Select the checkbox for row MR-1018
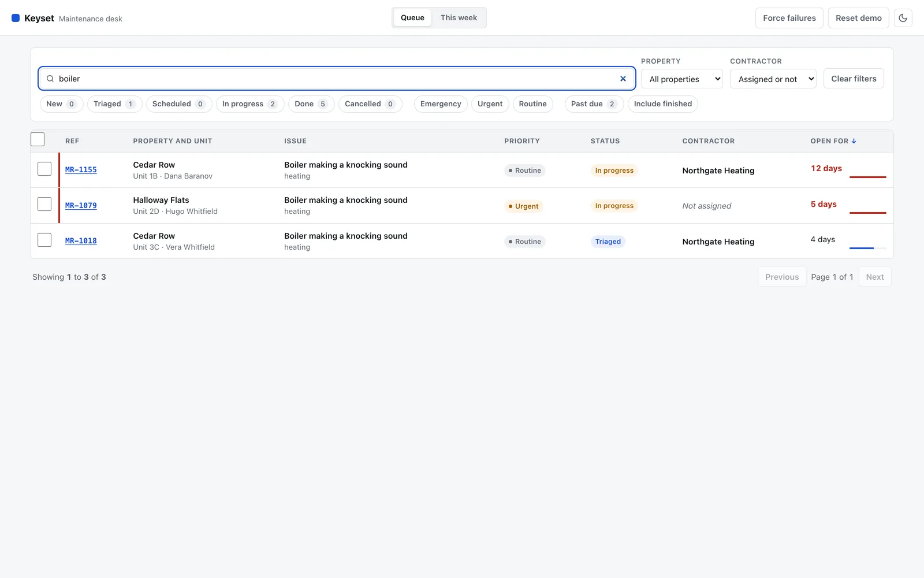The width and height of the screenshot is (924, 578). tap(44, 240)
